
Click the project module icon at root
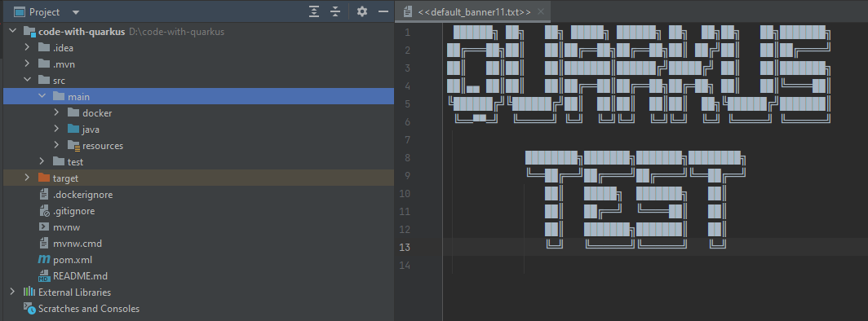(x=30, y=32)
